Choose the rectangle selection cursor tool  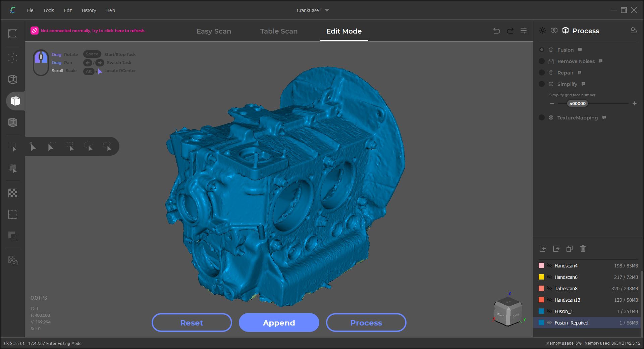[70, 147]
